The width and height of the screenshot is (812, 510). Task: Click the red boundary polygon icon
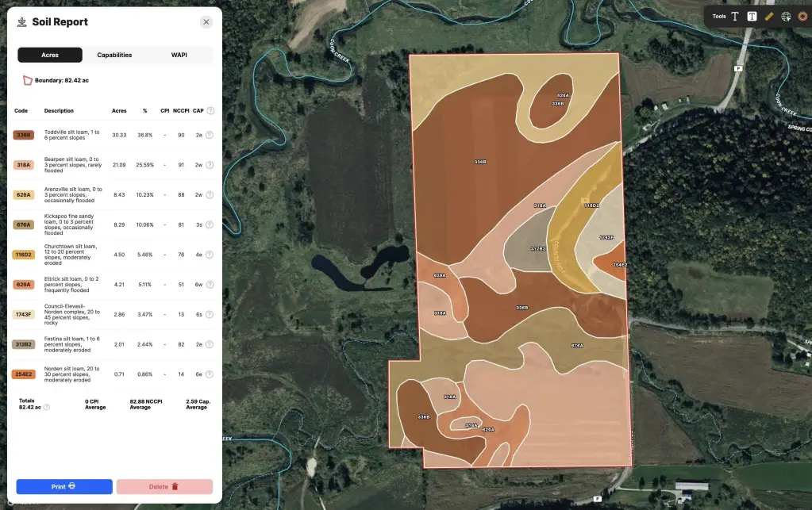[x=28, y=80]
